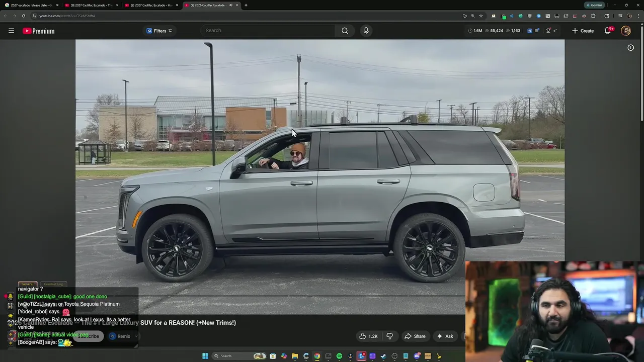Open the Chrome profile avatar
The height and width of the screenshot is (362, 644).
tap(630, 16)
